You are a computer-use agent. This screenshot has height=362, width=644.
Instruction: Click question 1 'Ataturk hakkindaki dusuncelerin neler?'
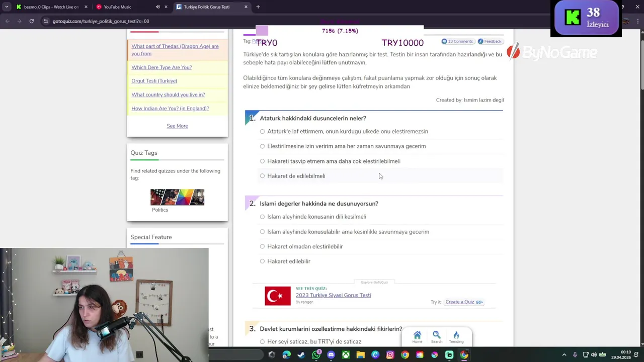313,118
